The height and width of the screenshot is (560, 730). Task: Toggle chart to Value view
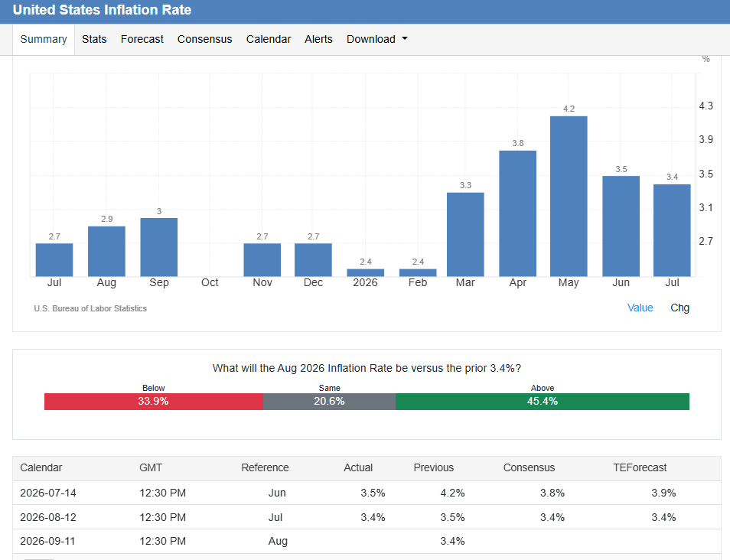(x=640, y=308)
